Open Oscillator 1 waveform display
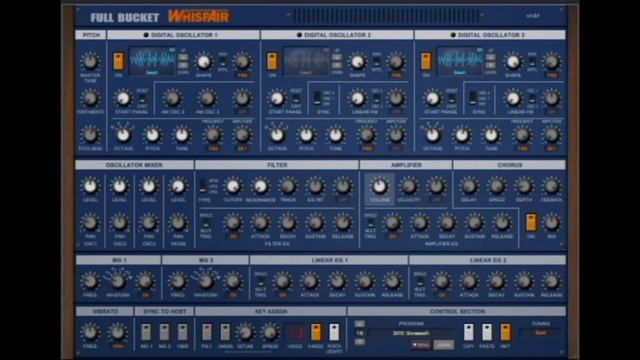Image resolution: width=640 pixels, height=360 pixels. 153,61
